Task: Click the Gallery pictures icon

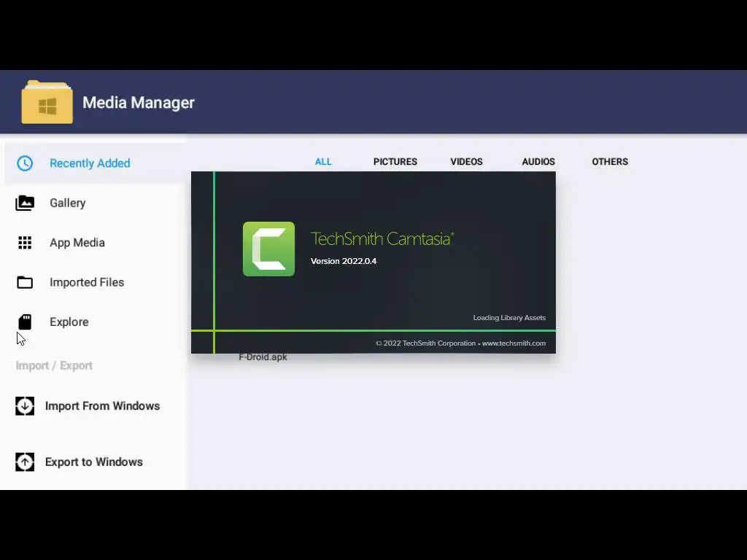Action: pyautogui.click(x=25, y=203)
